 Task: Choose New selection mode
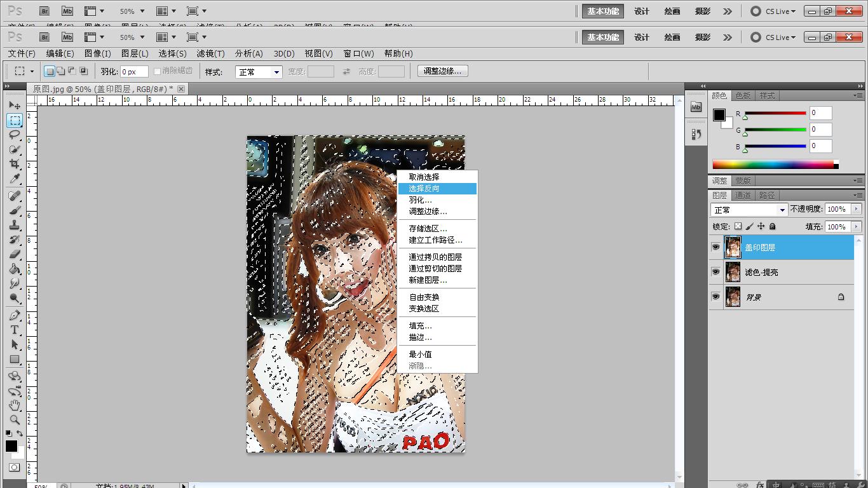[50, 71]
